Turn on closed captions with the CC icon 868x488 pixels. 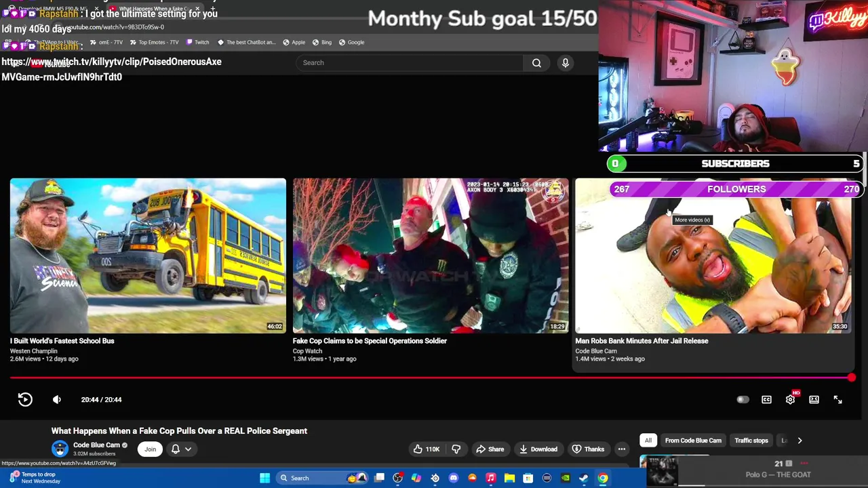(766, 399)
